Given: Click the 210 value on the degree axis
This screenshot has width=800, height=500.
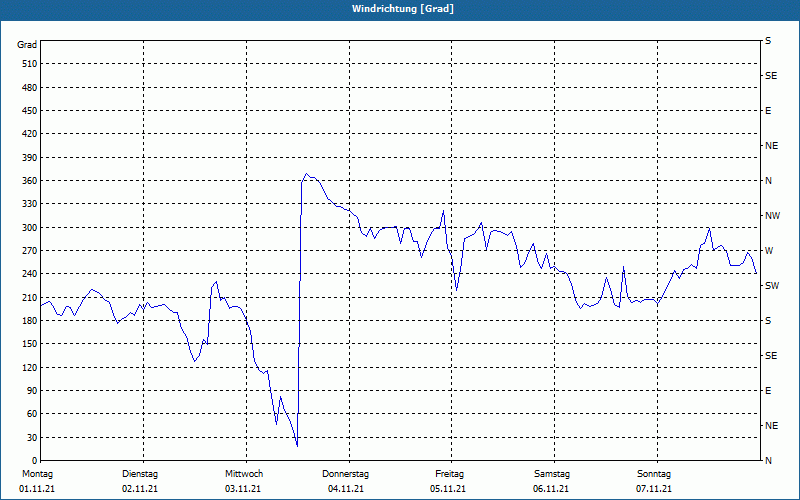Looking at the screenshot, I should point(29,297).
